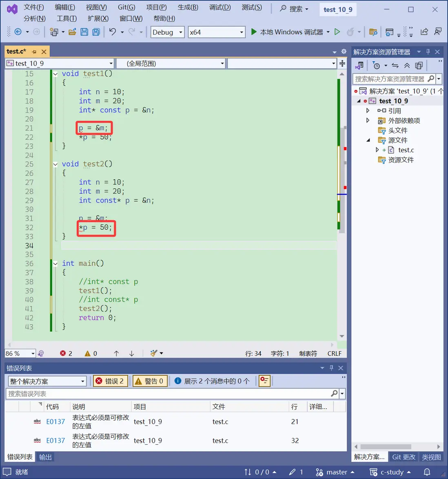The height and width of the screenshot is (479, 448).
Task: Open the Debug configuration dropdown
Action: tap(168, 32)
